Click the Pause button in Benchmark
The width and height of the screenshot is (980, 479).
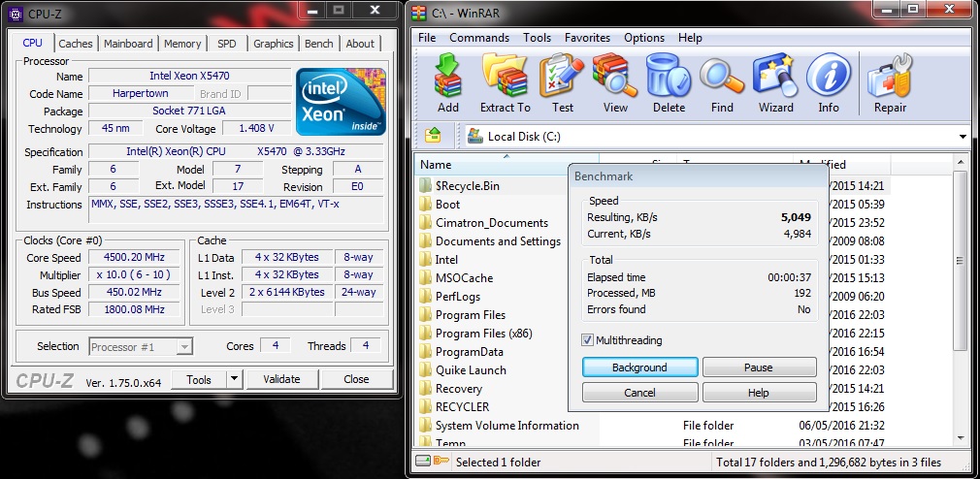click(x=759, y=367)
